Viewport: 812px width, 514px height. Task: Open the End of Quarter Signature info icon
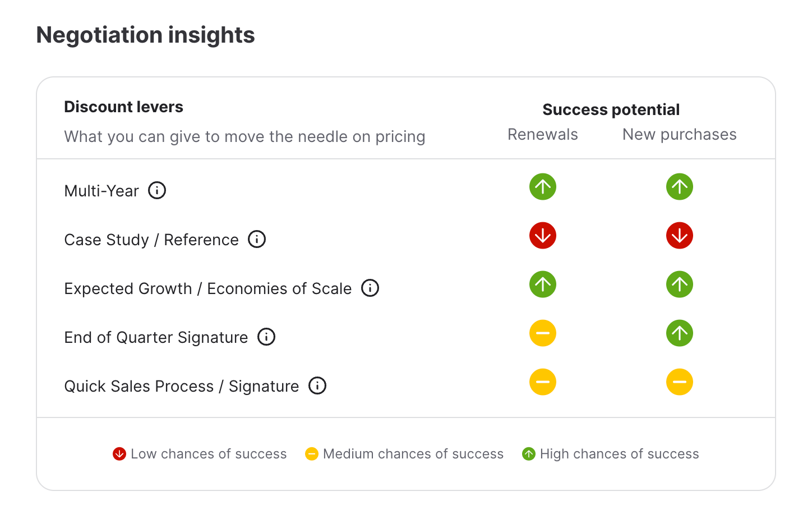click(x=266, y=337)
